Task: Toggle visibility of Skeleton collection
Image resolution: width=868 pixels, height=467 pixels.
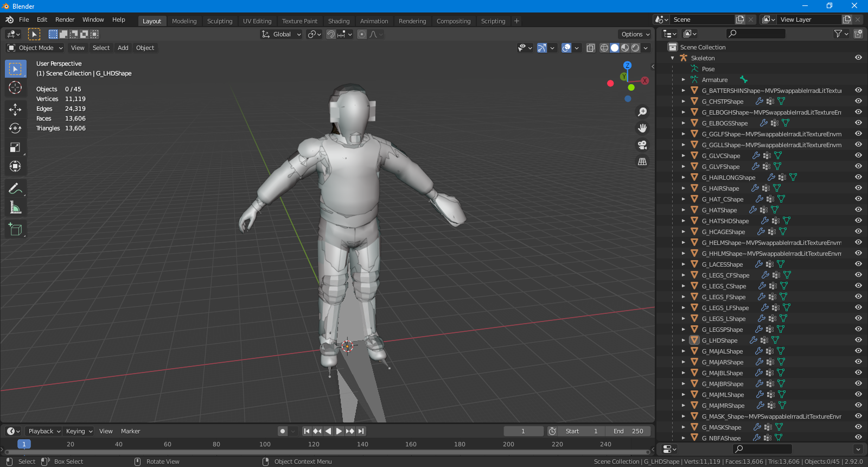Action: [858, 58]
